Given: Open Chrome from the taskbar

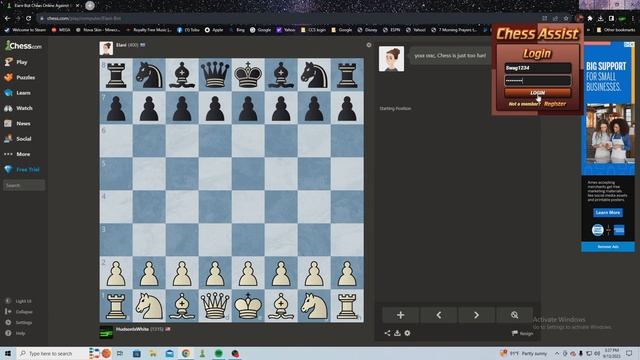Looking at the screenshot, I should point(186,353).
